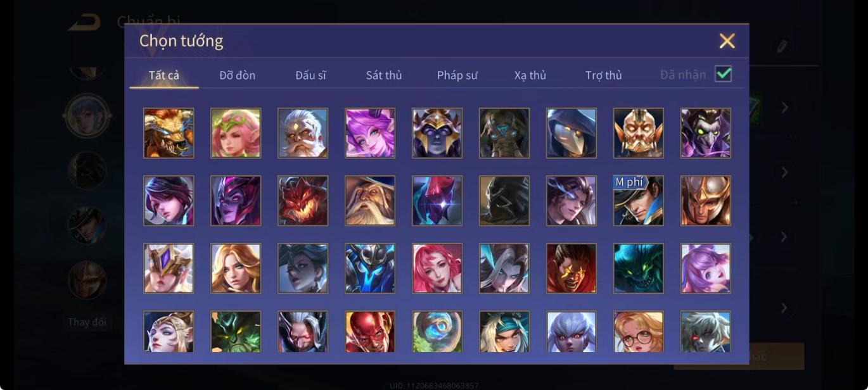Switch to the Trợ thủ tab
Image resolution: width=868 pixels, height=390 pixels.
coord(603,75)
